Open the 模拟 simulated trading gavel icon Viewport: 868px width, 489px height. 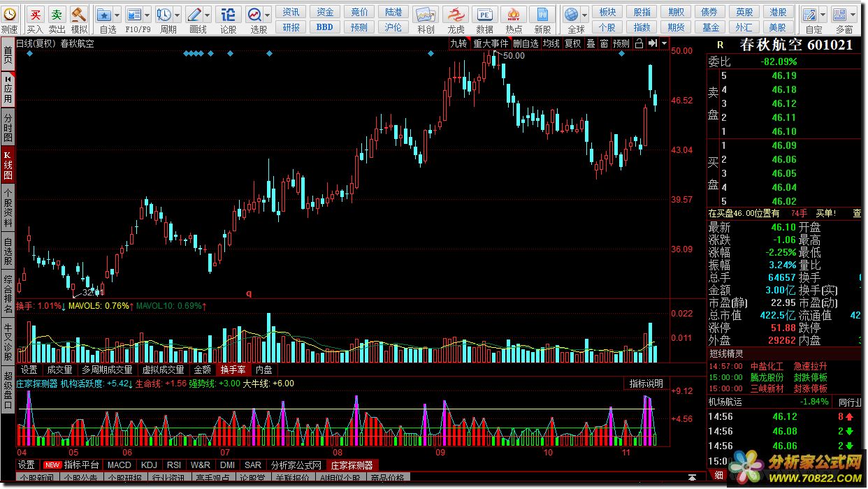tap(78, 14)
